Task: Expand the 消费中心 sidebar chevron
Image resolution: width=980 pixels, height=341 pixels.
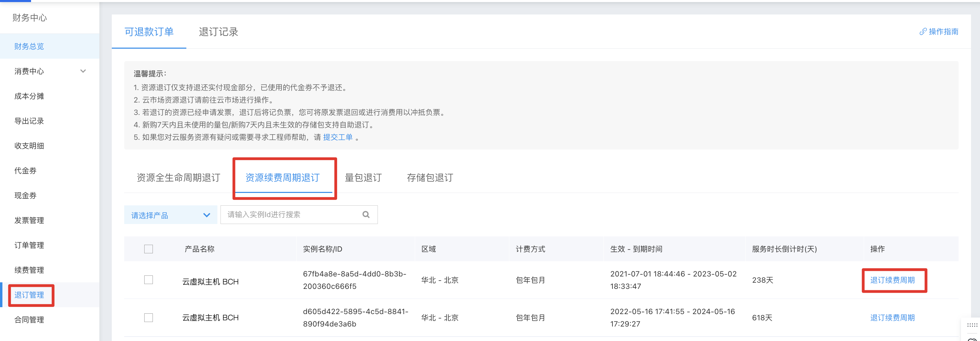Action: 83,71
